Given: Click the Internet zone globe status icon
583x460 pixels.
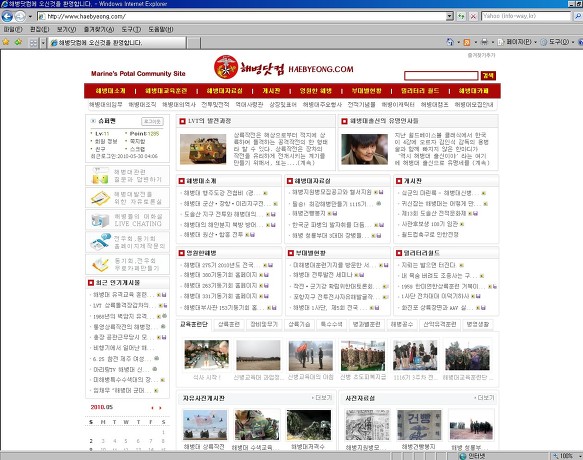Looking at the screenshot, I should 463,456.
